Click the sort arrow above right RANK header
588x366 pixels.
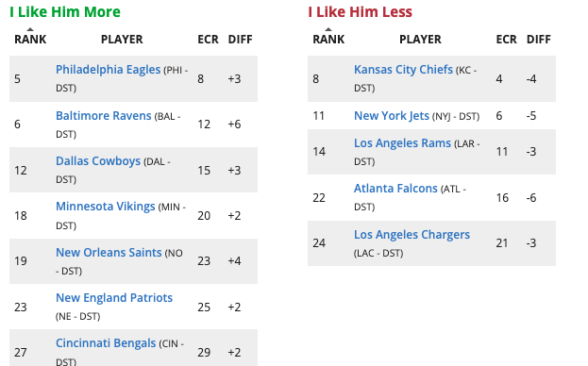coord(328,29)
